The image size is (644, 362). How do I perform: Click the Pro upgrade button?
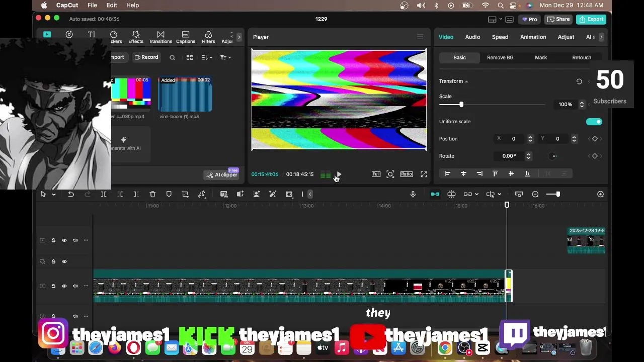530,20
